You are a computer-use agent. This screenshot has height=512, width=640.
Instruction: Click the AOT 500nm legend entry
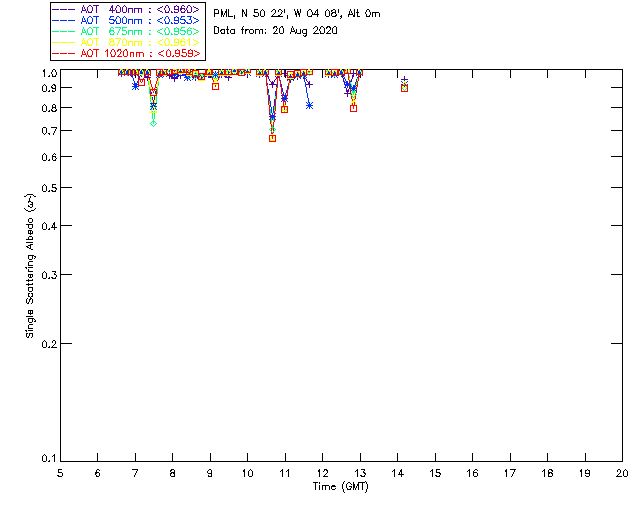click(x=127, y=20)
